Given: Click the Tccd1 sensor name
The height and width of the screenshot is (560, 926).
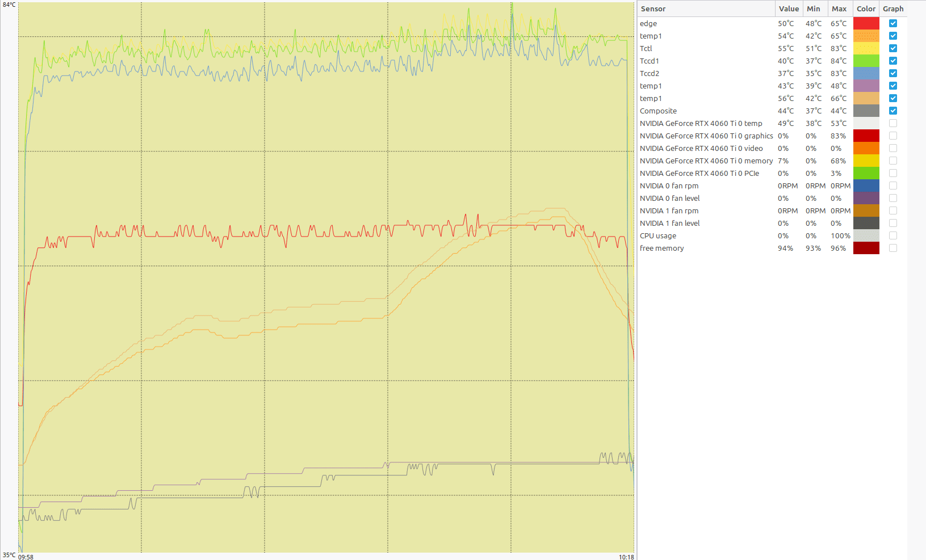Looking at the screenshot, I should click(x=650, y=61).
